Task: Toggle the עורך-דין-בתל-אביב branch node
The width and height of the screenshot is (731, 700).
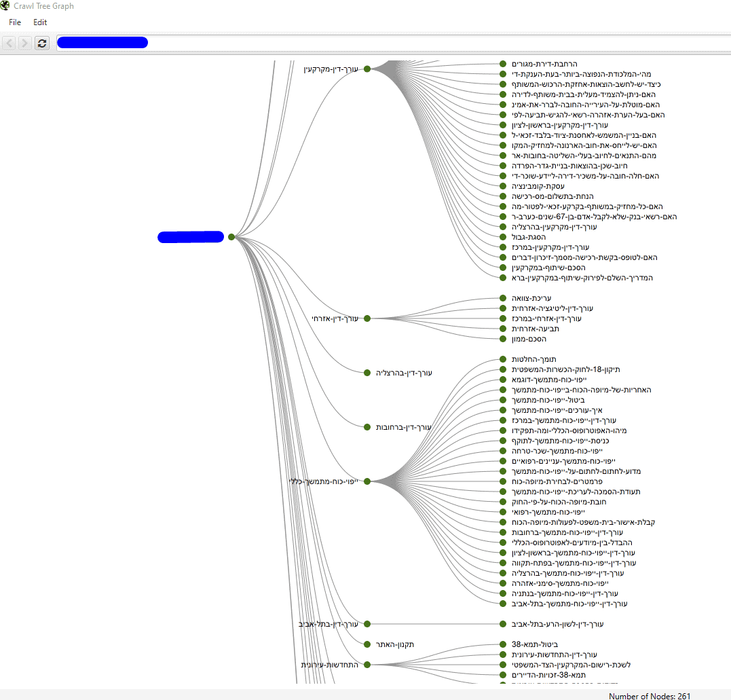Action: (367, 624)
